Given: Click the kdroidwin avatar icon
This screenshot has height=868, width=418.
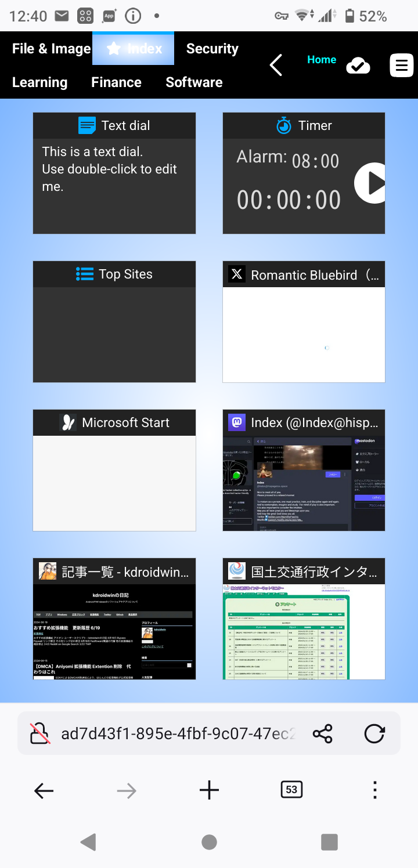Looking at the screenshot, I should coord(48,571).
